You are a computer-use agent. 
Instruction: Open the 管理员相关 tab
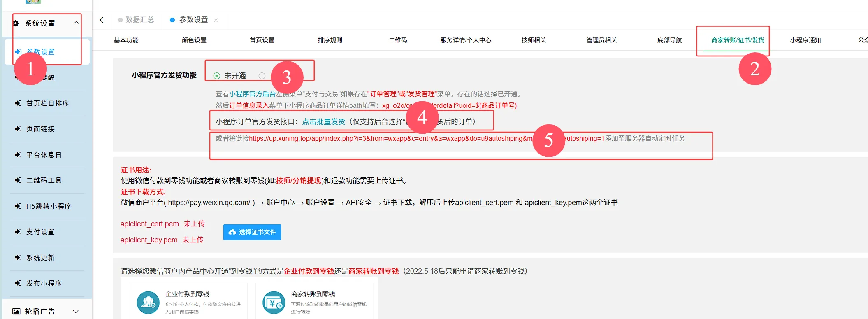click(x=601, y=40)
